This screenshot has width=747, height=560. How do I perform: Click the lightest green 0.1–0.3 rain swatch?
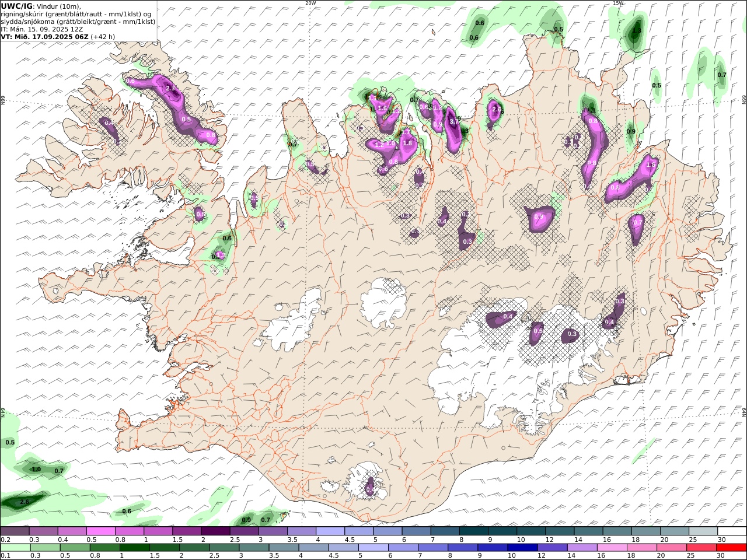coord(15,548)
